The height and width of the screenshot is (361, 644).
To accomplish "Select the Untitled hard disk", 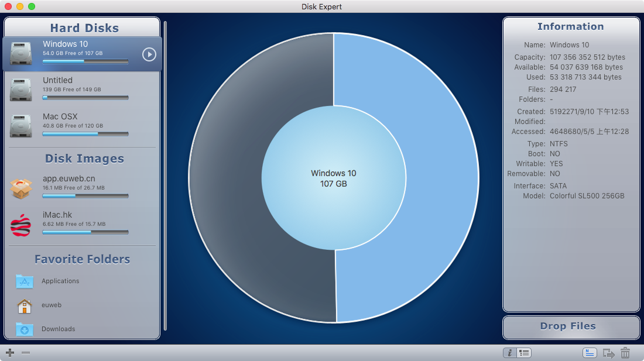I will pos(82,90).
